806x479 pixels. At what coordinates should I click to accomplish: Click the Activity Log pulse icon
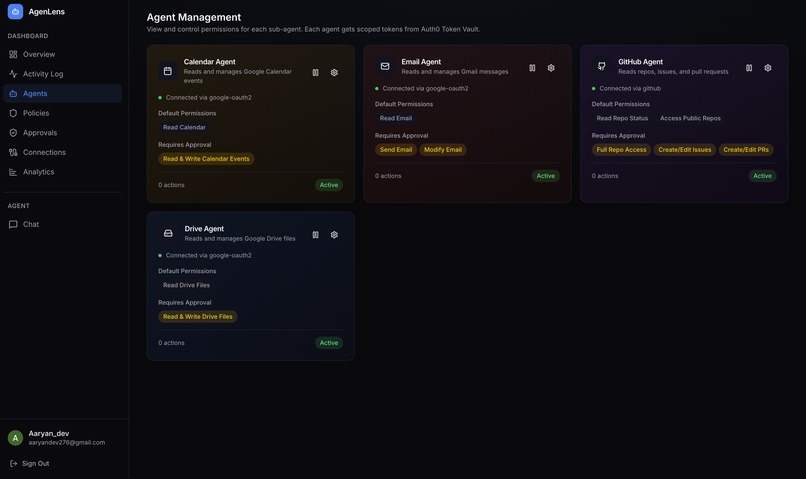tap(13, 74)
